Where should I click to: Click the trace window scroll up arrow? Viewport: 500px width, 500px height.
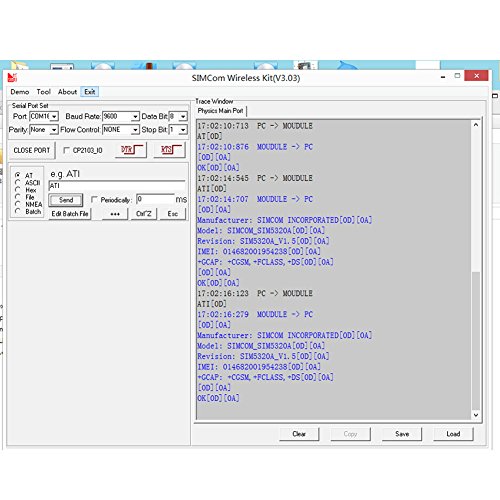pos(476,125)
